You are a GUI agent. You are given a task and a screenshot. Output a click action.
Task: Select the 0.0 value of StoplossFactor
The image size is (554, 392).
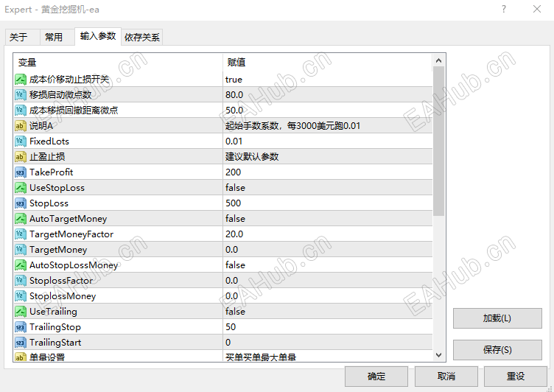pyautogui.click(x=232, y=281)
